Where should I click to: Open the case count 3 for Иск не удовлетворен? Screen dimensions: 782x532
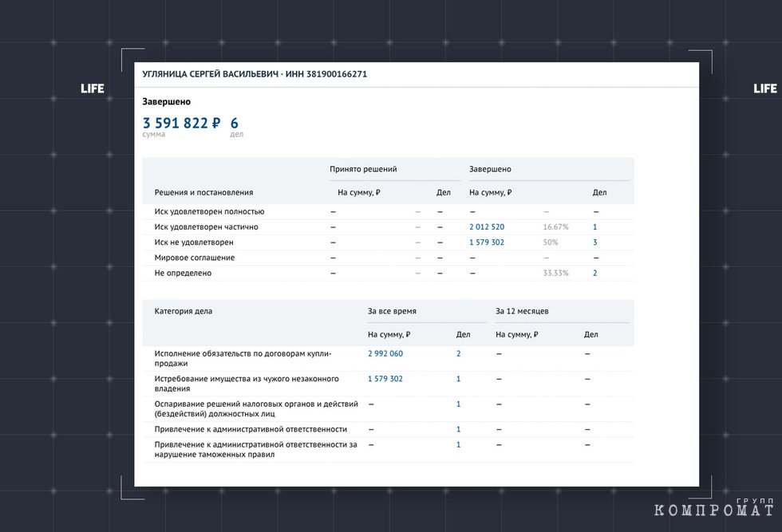[595, 242]
